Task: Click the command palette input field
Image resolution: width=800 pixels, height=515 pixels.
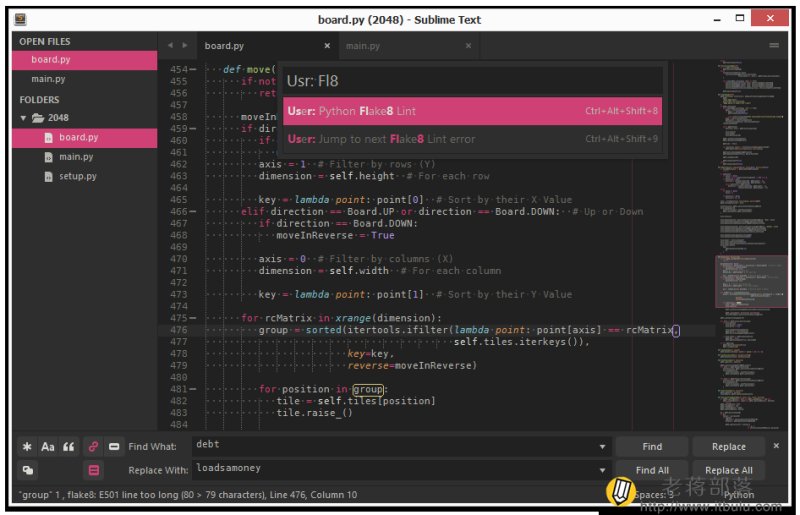Action: pos(472,81)
